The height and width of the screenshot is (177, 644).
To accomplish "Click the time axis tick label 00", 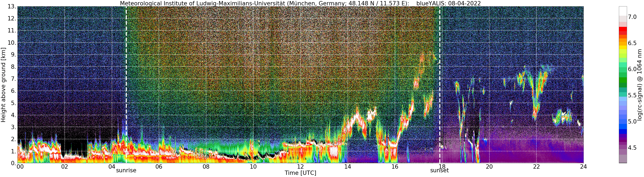I will click(x=20, y=166).
